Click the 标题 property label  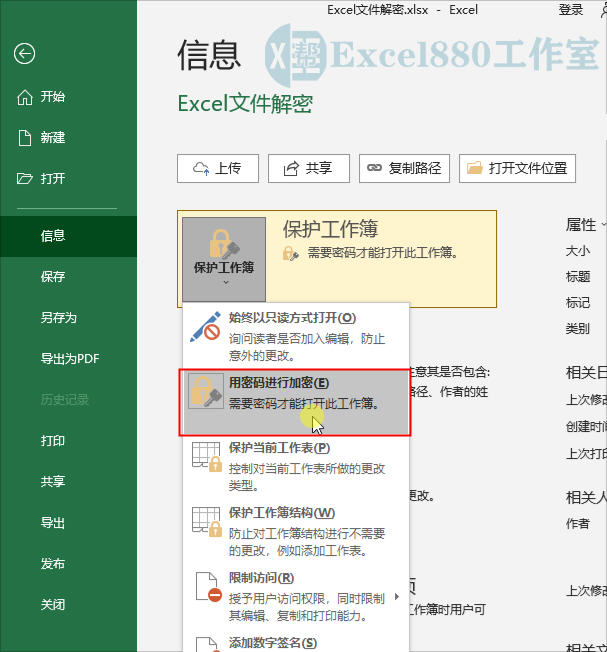578,277
